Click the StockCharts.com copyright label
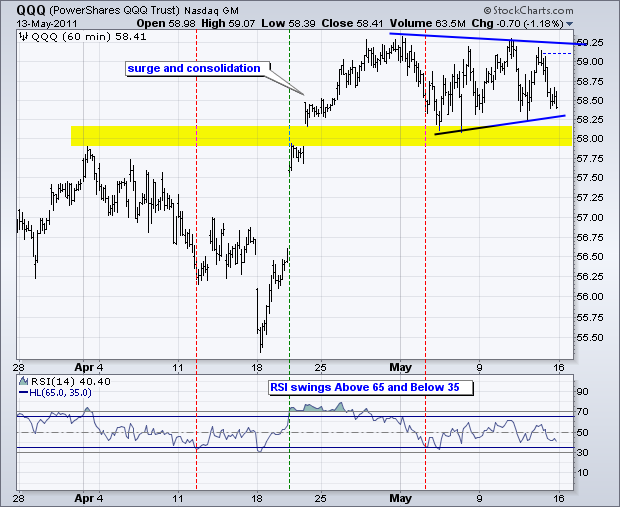 (x=528, y=11)
